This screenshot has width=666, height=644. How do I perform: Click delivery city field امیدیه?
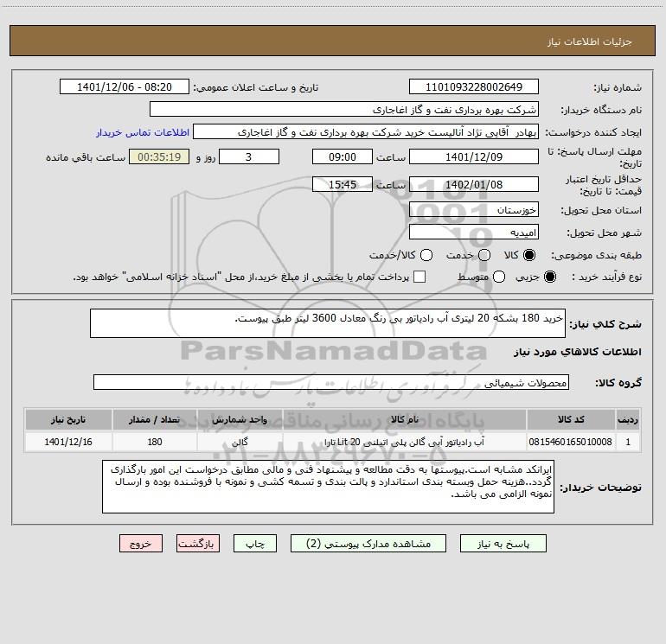tap(474, 233)
